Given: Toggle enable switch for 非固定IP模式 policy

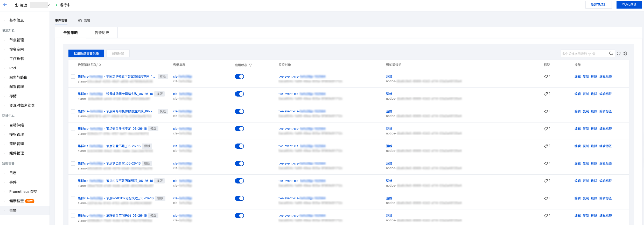Looking at the screenshot, I should [x=239, y=77].
